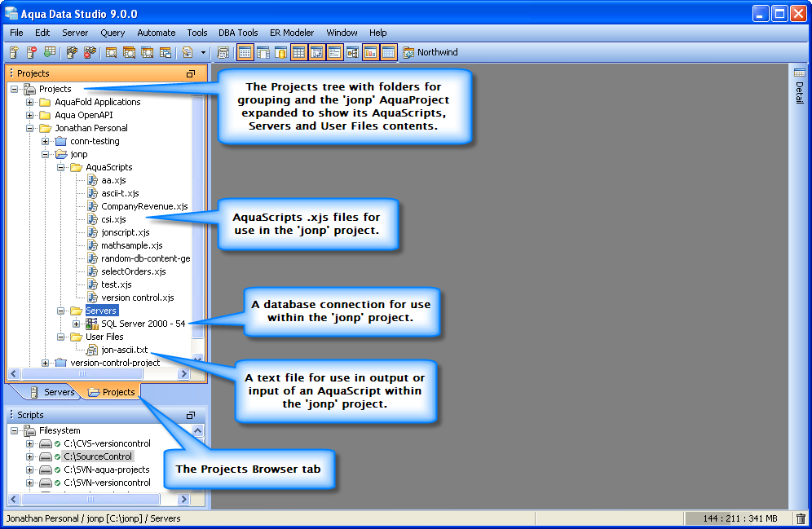The width and height of the screenshot is (812, 529).
Task: Open the Help menu
Action: pyautogui.click(x=378, y=33)
